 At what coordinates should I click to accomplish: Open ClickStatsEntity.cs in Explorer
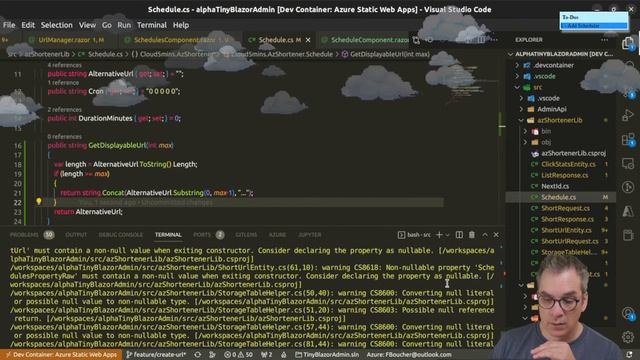click(568, 164)
